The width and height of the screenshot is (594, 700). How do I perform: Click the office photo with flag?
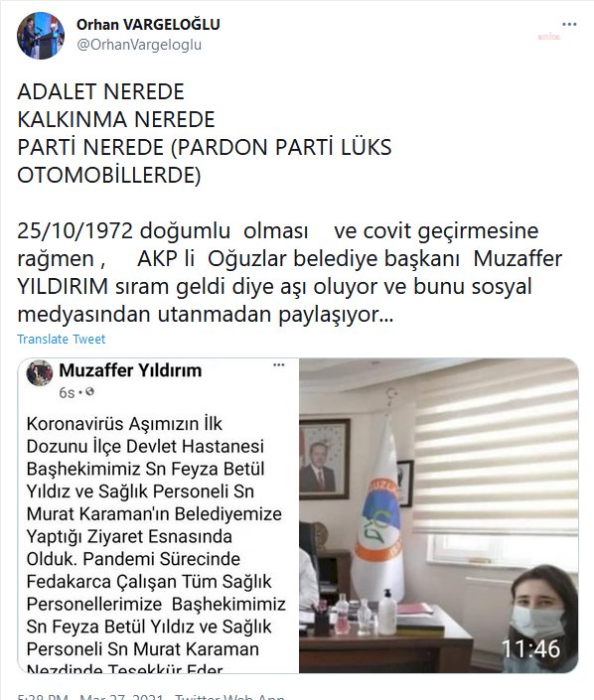coord(439,515)
